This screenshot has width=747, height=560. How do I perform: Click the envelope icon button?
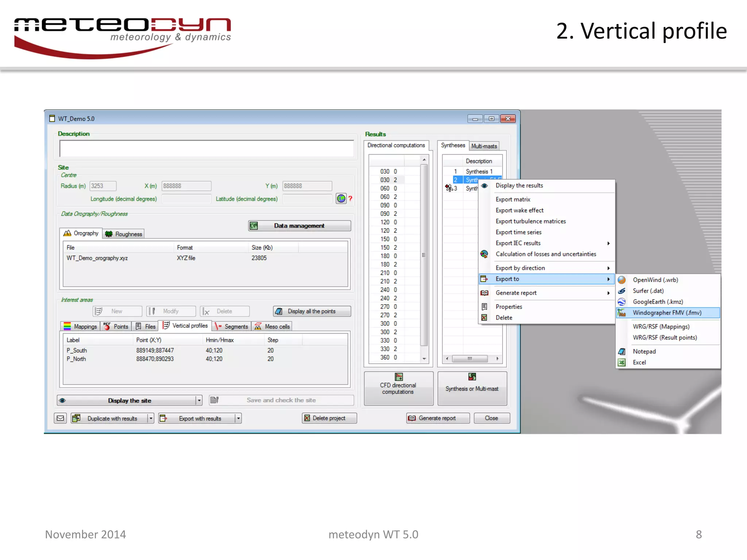coord(61,418)
